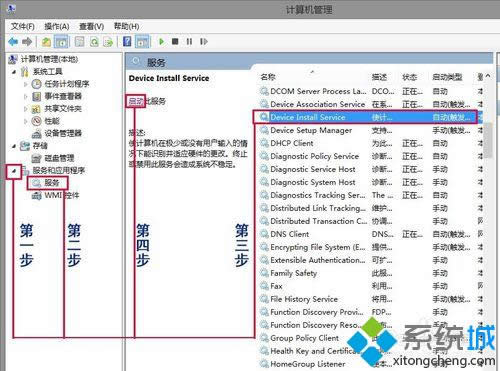Expand the 任务计划程序 tree node
The image size is (500, 371).
tap(26, 84)
